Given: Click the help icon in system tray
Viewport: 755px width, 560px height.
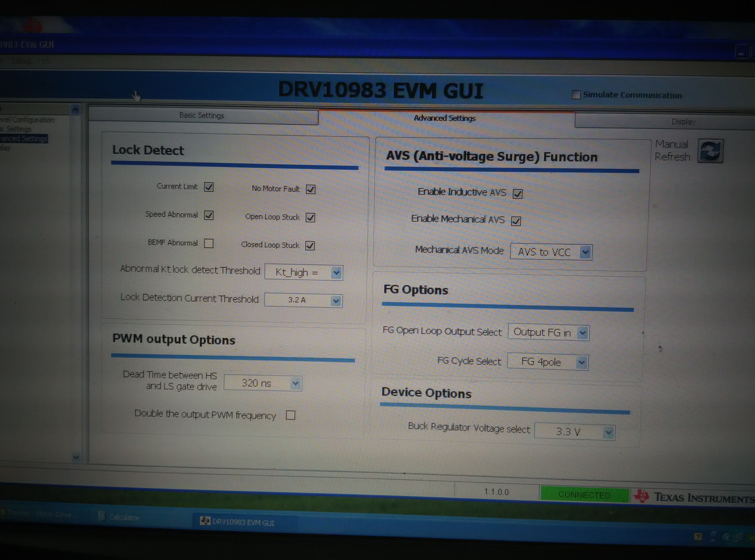Looking at the screenshot, I should click(698, 537).
